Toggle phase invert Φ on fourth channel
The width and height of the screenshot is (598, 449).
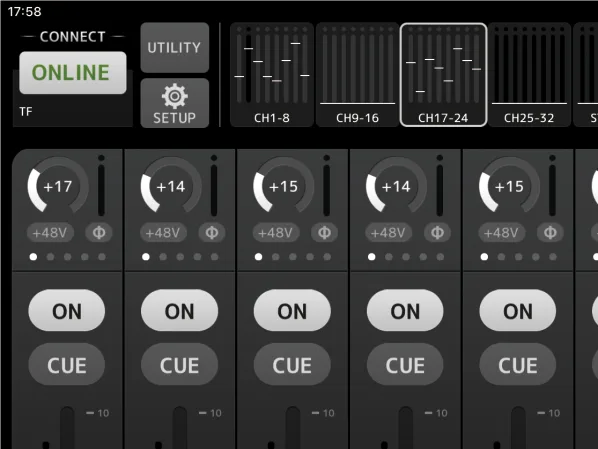pyautogui.click(x=437, y=233)
